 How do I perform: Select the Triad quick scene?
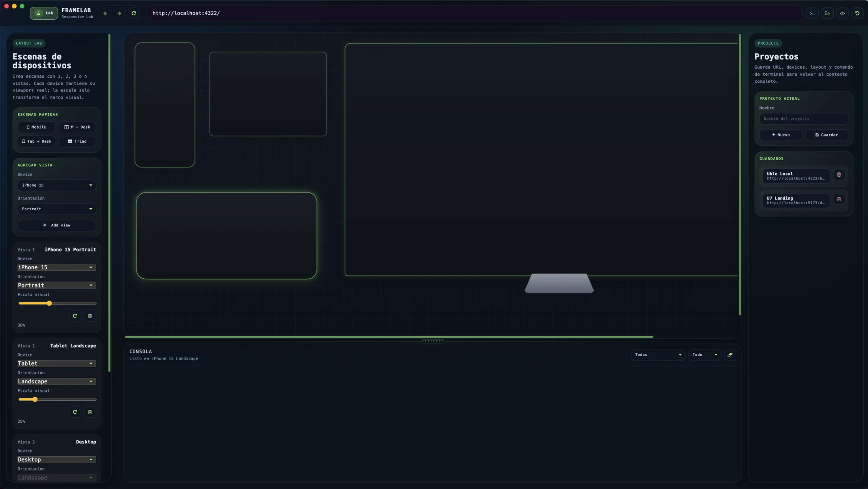coord(77,142)
